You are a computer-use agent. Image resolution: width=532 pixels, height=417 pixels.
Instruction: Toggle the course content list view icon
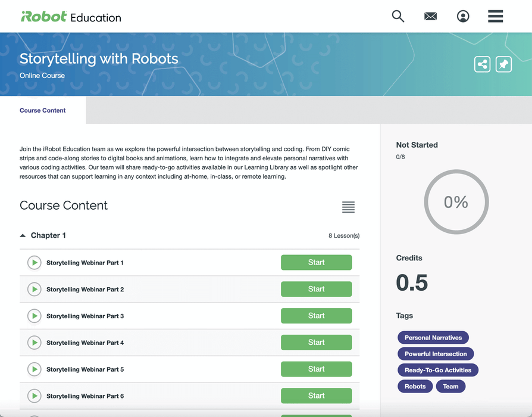(x=348, y=207)
